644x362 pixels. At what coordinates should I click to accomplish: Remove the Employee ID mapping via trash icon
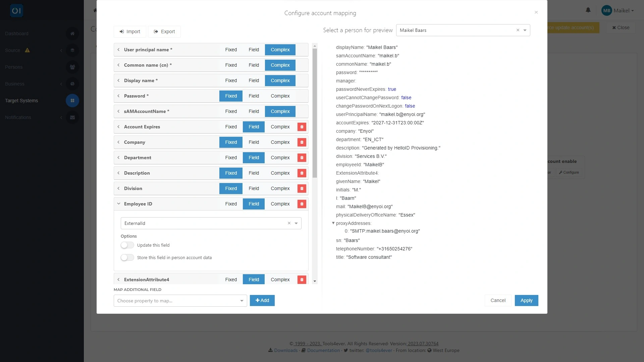[x=302, y=204]
